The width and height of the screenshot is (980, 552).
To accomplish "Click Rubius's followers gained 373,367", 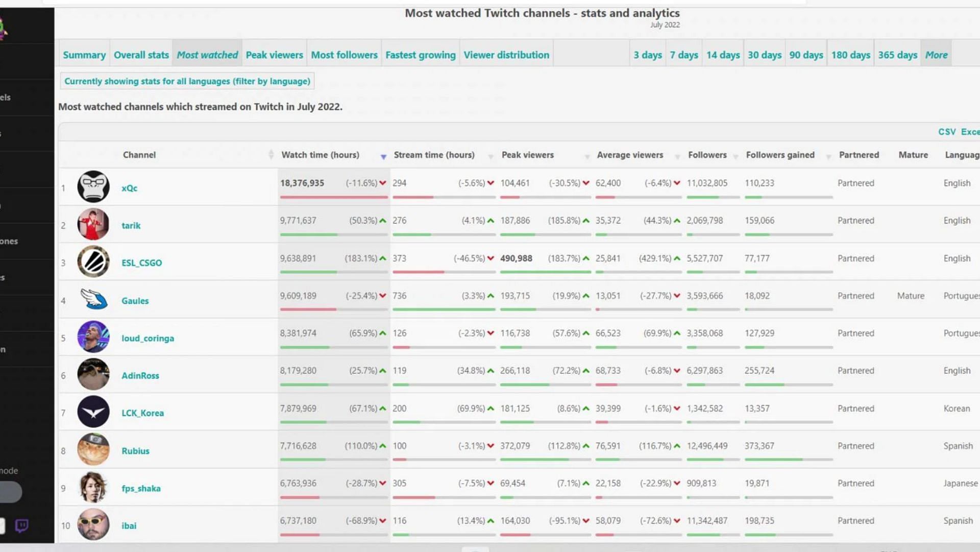I will click(759, 446).
